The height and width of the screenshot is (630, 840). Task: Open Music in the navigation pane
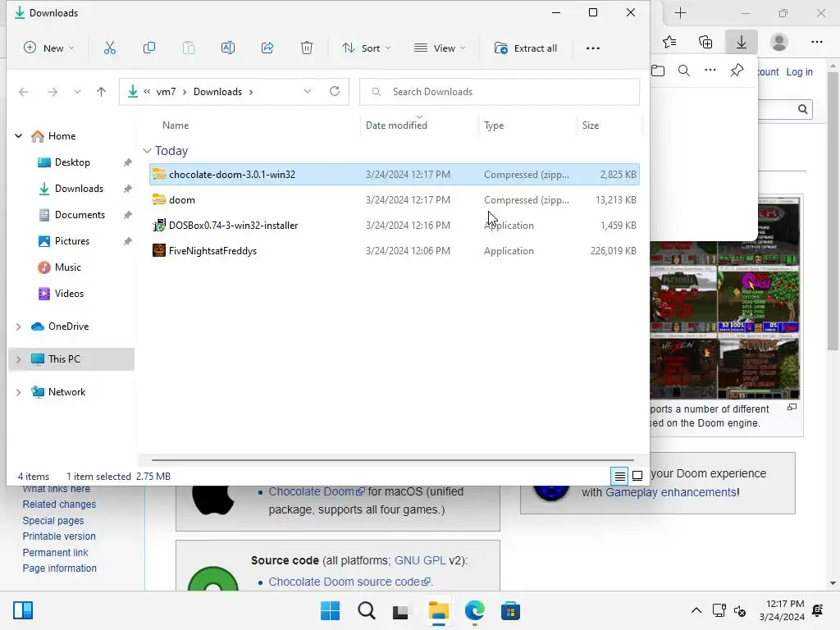[x=67, y=267]
